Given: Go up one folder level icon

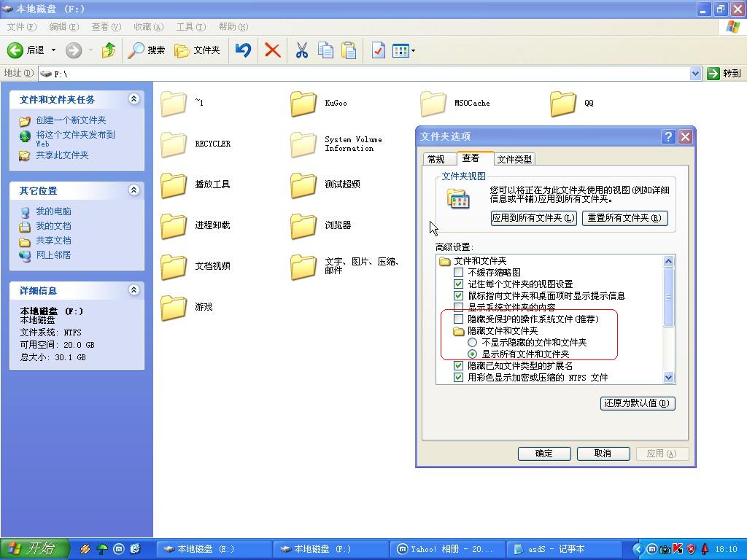Looking at the screenshot, I should point(109,50).
